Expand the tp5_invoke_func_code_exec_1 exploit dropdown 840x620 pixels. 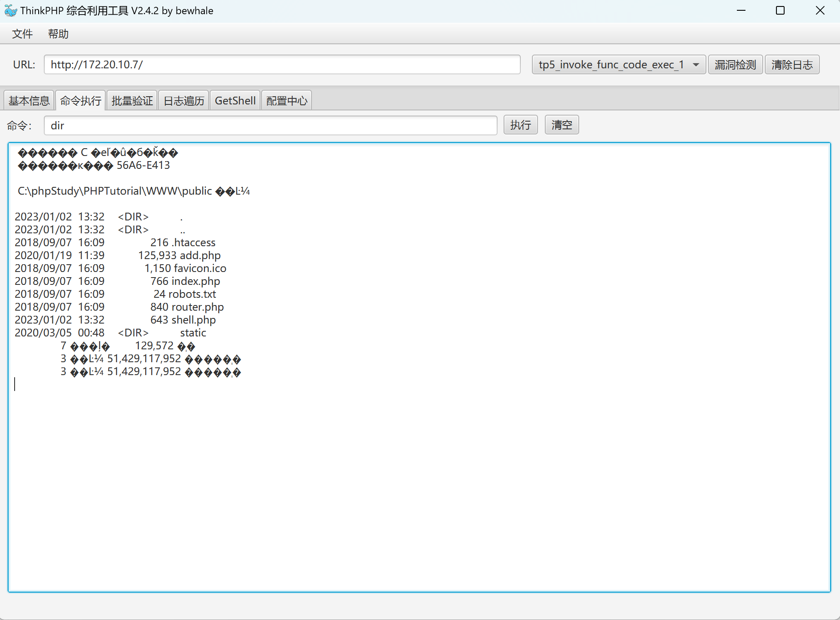[611, 65]
